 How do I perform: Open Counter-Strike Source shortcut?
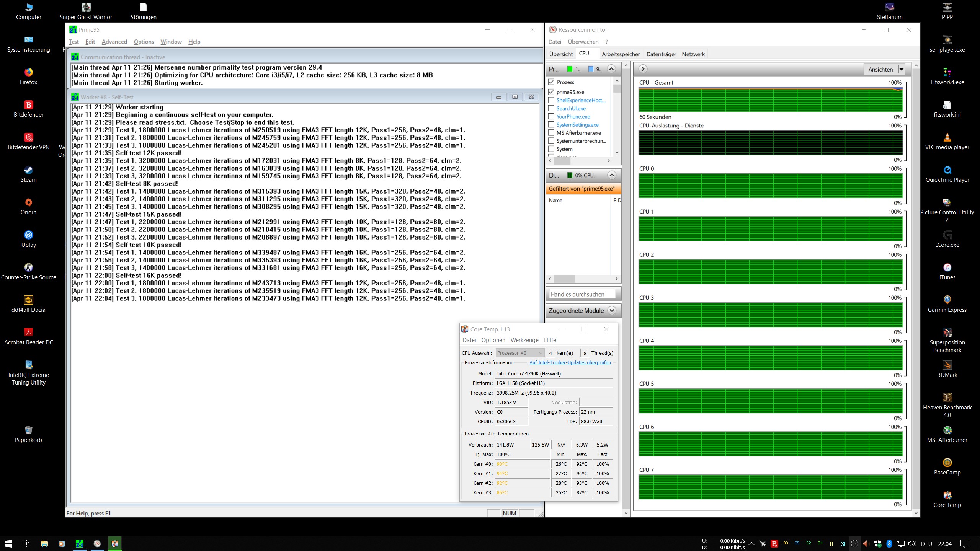click(28, 272)
